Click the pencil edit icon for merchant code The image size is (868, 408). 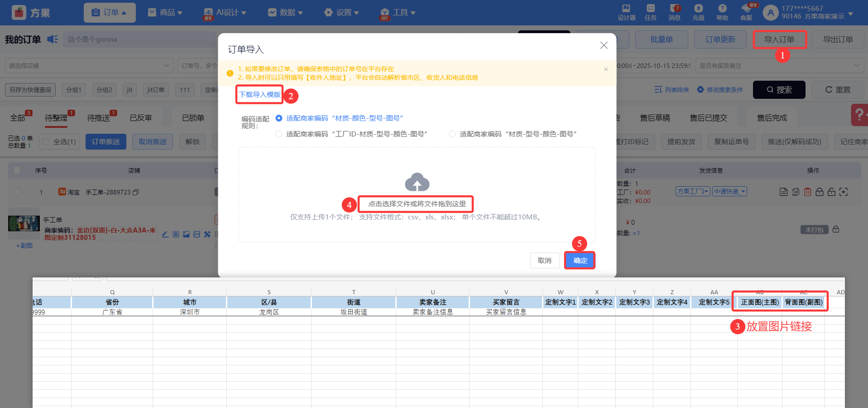(x=165, y=234)
